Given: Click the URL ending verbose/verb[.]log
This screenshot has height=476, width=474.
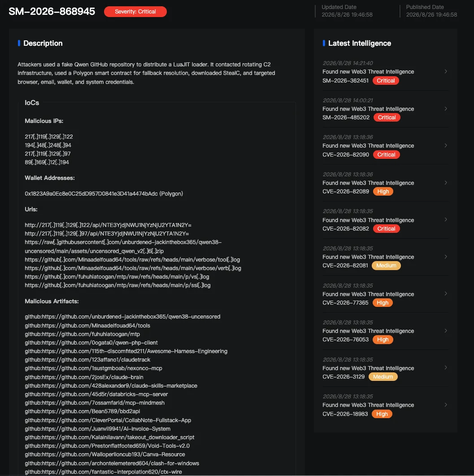Looking at the screenshot, I should pos(133,268).
